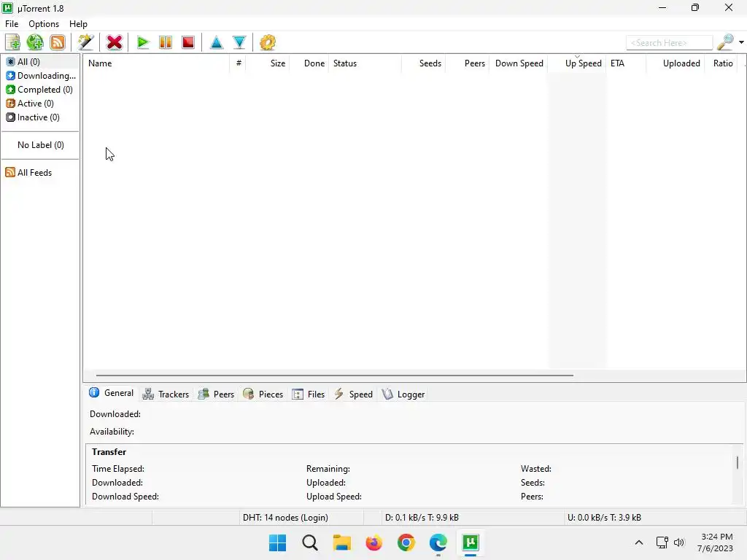Click the green Start torrent icon
The height and width of the screenshot is (560, 747).
point(142,42)
